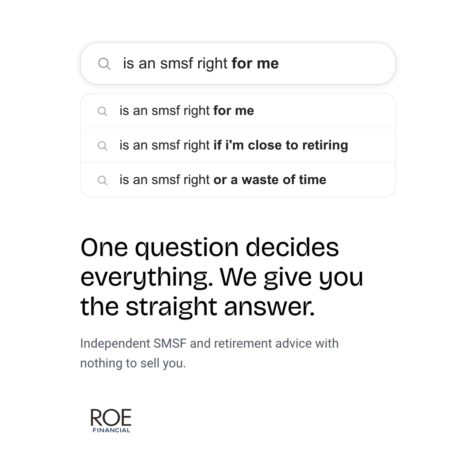Viewport: 476px width, 476px height.
Task: Click the bold 'or a waste of time' text
Action: click(270, 180)
